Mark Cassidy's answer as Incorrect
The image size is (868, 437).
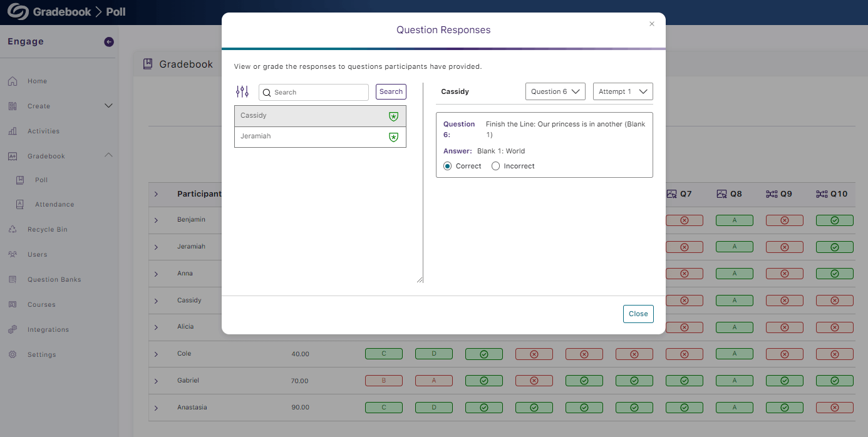click(496, 167)
